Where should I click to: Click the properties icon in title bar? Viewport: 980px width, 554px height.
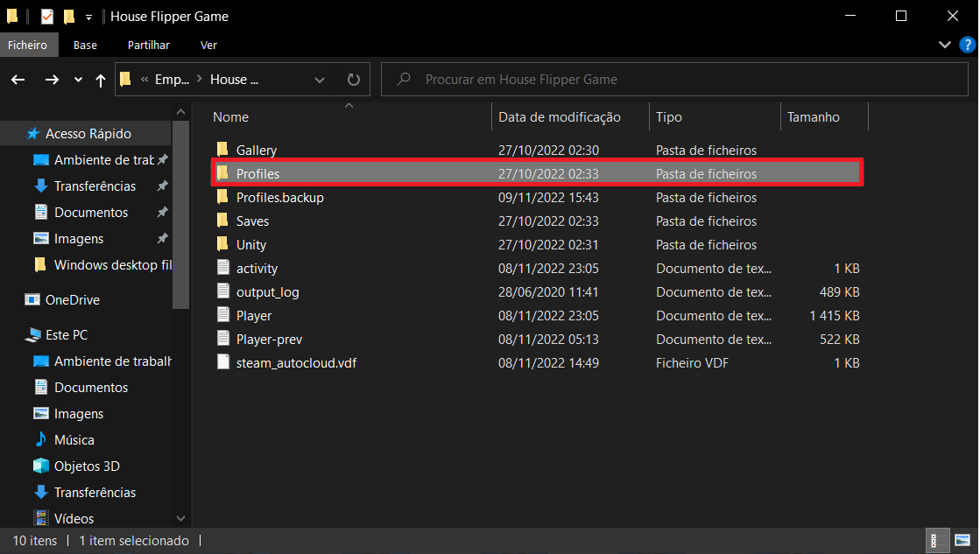click(x=47, y=16)
